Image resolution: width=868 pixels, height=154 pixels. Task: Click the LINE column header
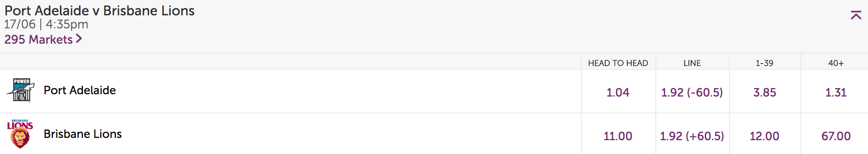[x=692, y=63]
